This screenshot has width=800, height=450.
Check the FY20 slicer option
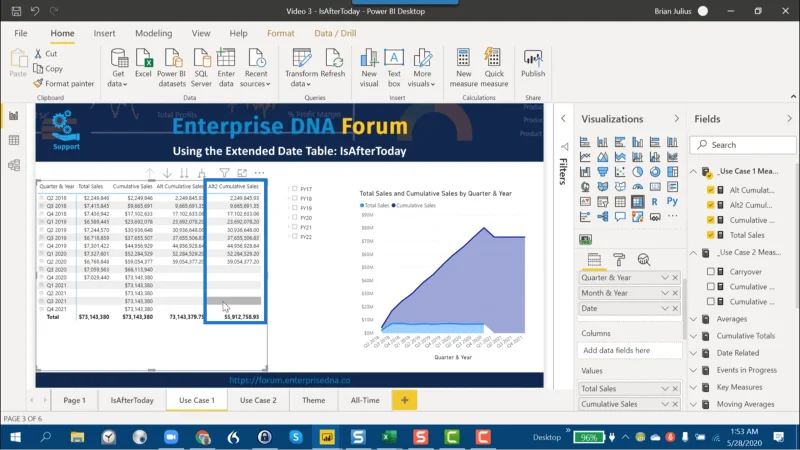coord(295,217)
